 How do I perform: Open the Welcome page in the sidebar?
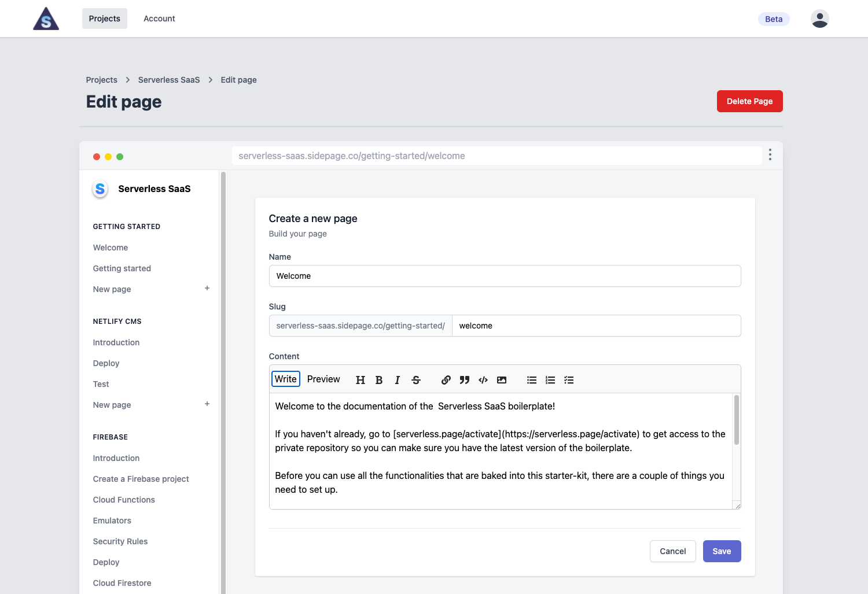111,248
